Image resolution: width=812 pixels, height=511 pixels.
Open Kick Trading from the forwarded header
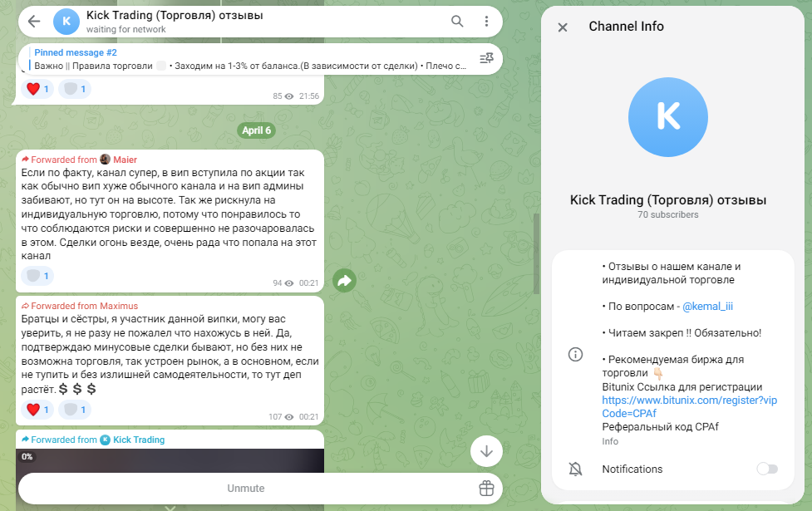(139, 440)
